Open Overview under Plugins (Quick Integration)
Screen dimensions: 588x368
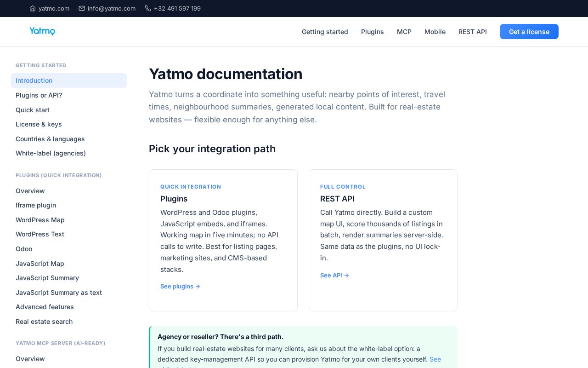[69, 191]
